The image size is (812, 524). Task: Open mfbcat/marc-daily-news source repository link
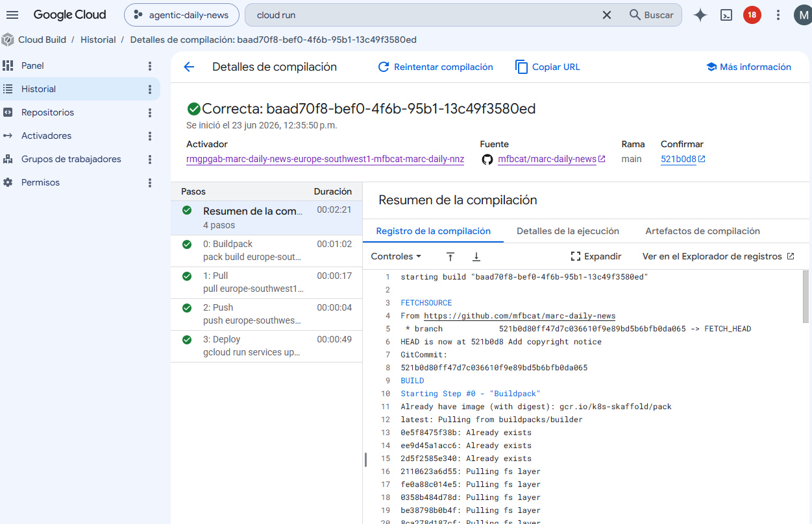[x=547, y=159]
